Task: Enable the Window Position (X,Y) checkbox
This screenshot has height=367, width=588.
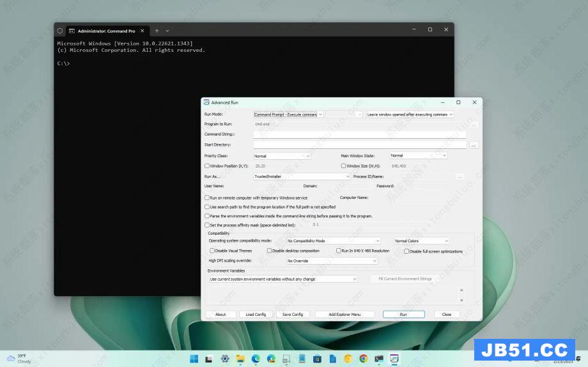Action: pyautogui.click(x=206, y=166)
